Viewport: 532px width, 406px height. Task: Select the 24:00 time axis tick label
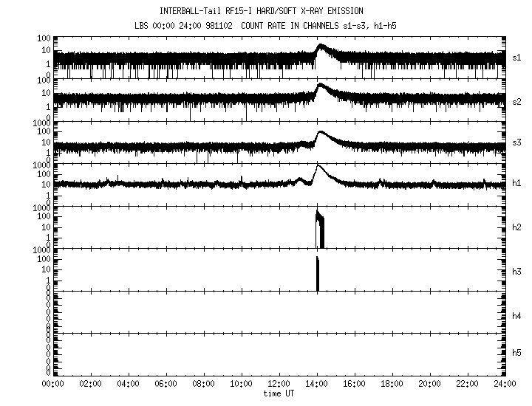pyautogui.click(x=506, y=384)
